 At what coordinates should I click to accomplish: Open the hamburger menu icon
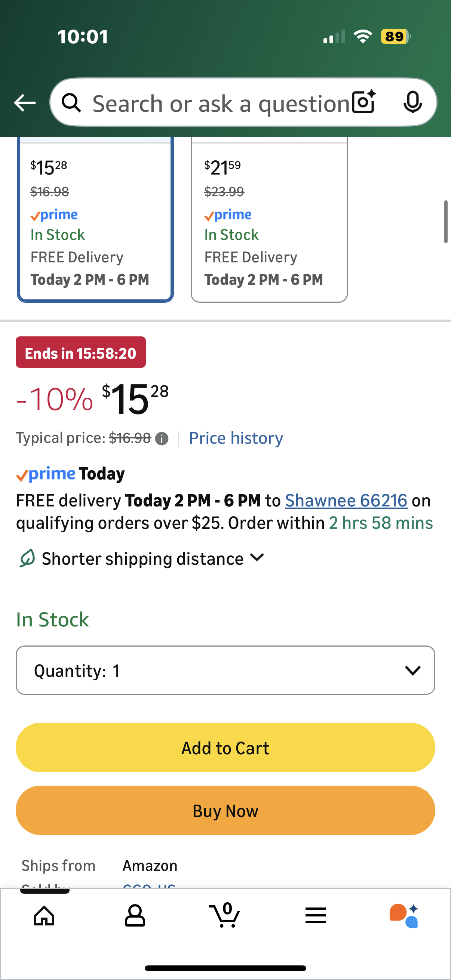(x=316, y=916)
